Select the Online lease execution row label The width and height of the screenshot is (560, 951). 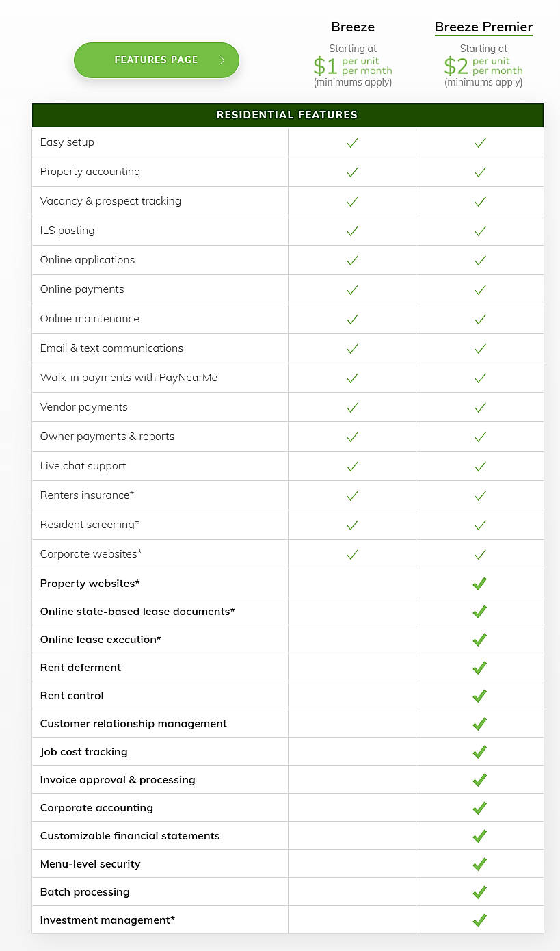tap(100, 639)
